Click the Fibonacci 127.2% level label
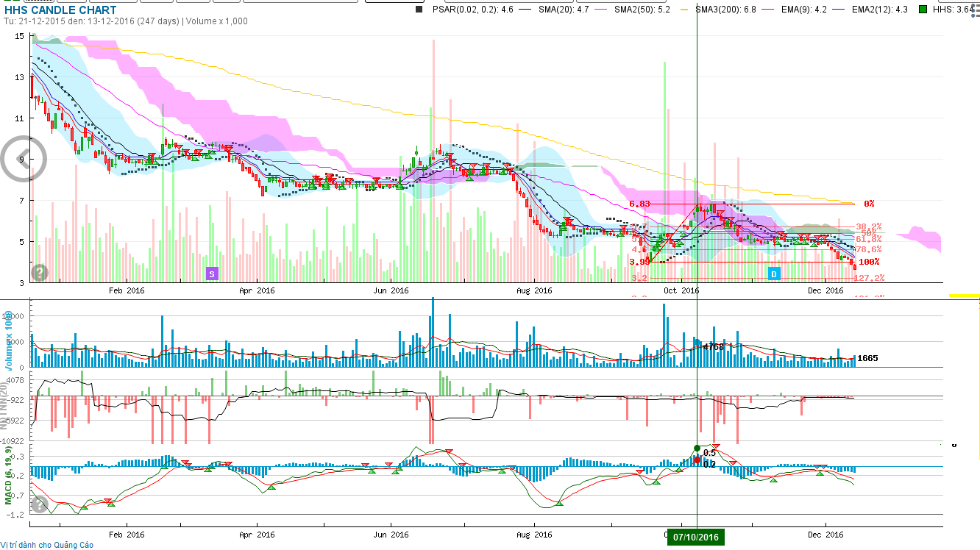This screenshot has height=550, width=980. [x=869, y=278]
